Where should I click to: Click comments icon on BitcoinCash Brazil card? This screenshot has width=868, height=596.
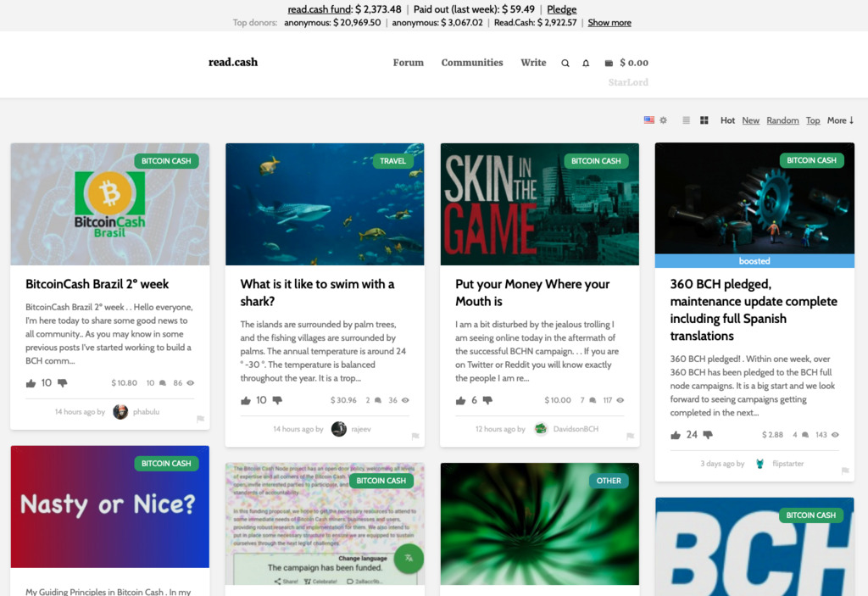(163, 382)
